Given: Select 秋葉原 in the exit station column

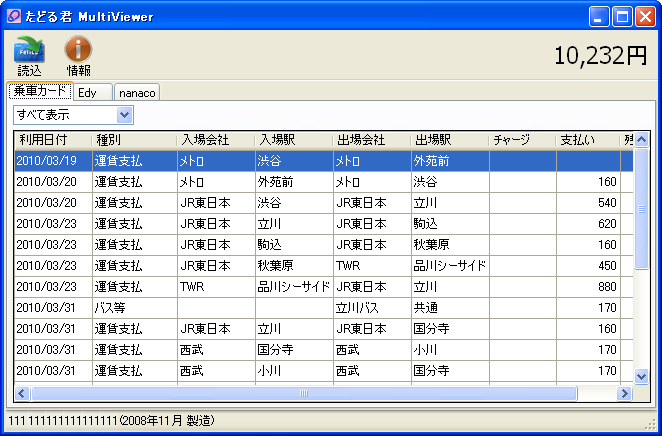Looking at the screenshot, I should click(x=450, y=245).
